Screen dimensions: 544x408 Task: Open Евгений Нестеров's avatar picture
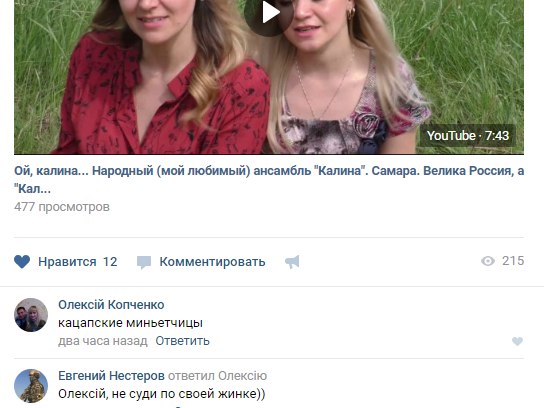pos(31,386)
